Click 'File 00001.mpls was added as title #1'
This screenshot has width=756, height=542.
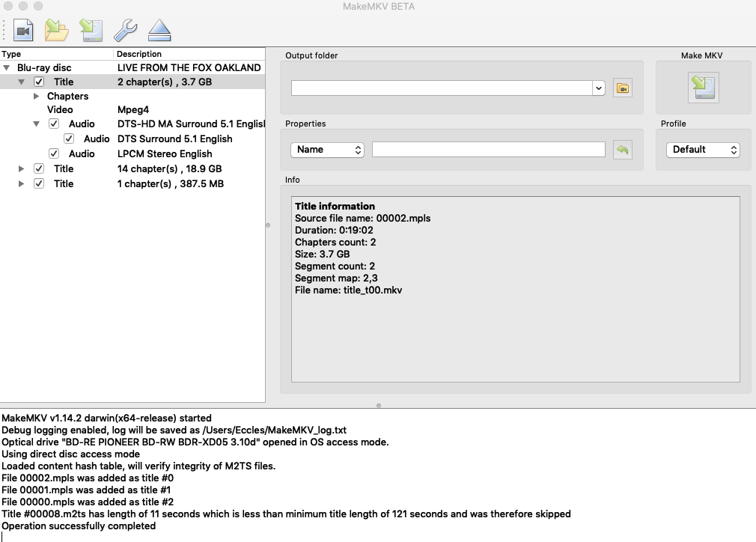tap(86, 490)
